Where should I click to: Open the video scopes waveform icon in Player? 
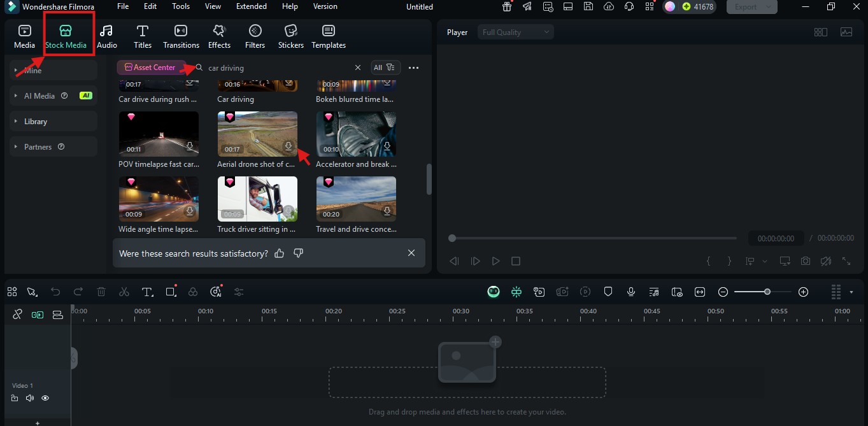point(846,32)
